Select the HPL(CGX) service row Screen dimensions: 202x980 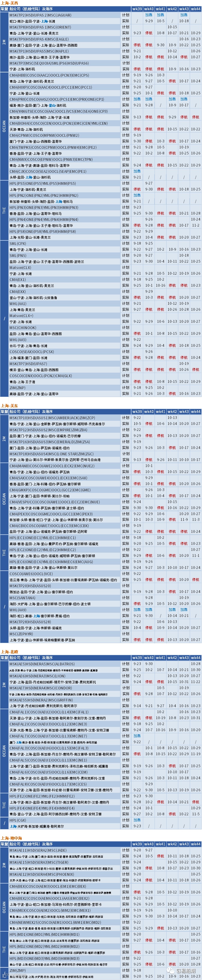(x=65, y=820)
